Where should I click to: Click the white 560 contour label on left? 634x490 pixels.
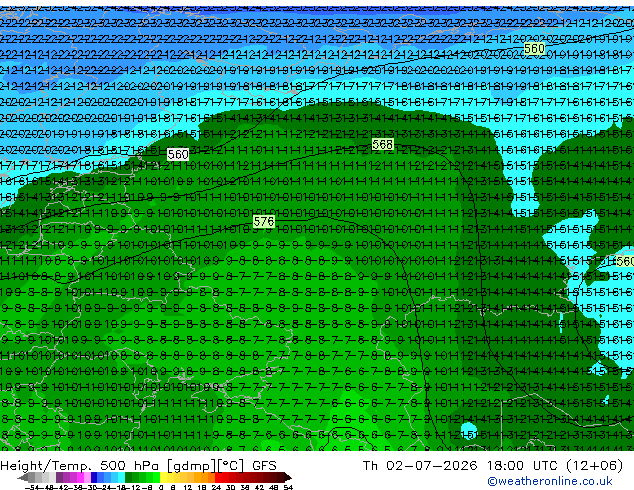[x=178, y=154]
